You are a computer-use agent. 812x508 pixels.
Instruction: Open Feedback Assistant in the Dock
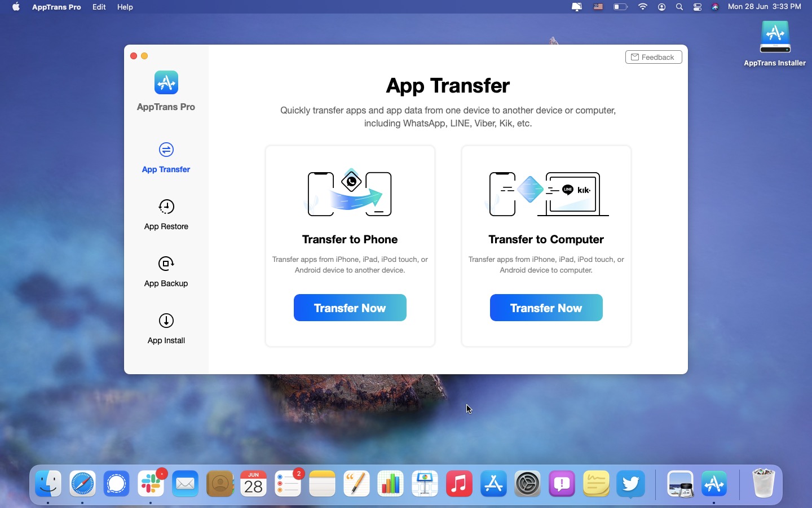[562, 484]
